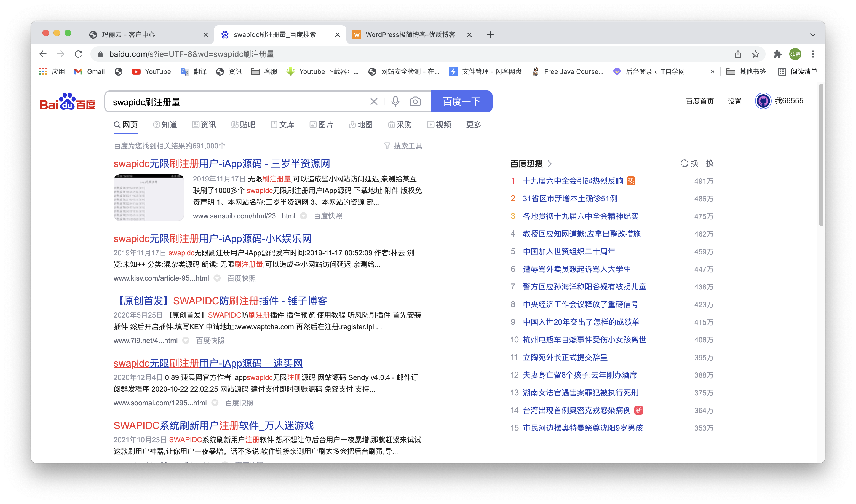Click the arrow beside 百度热搜
The image size is (856, 504).
tap(550, 164)
